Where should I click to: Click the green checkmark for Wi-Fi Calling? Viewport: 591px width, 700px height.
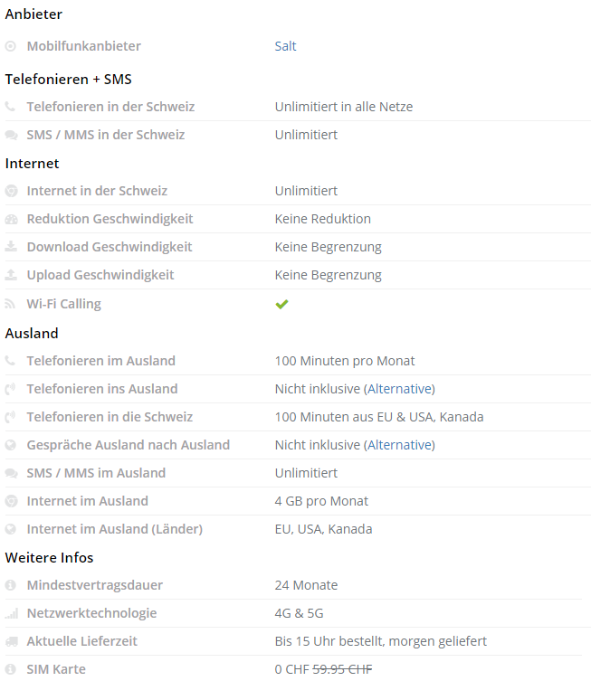[x=281, y=304]
